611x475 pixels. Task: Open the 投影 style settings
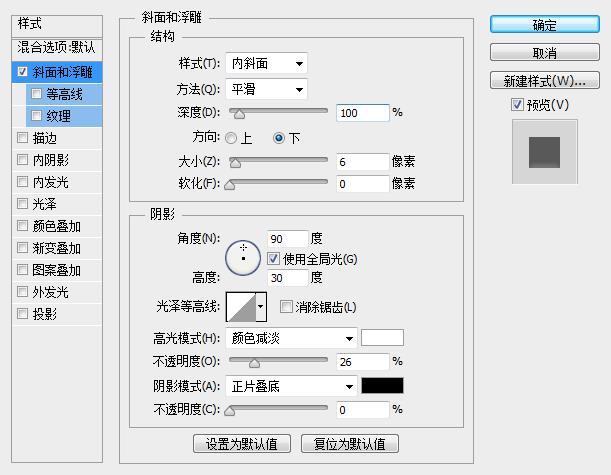(x=45, y=314)
